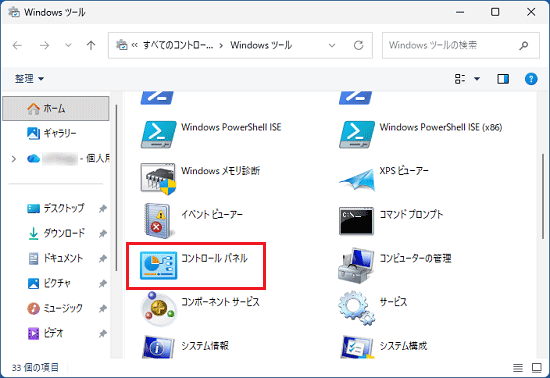550x378 pixels.
Task: Unpin ダウンロード via its pin icon
Action: point(102,234)
